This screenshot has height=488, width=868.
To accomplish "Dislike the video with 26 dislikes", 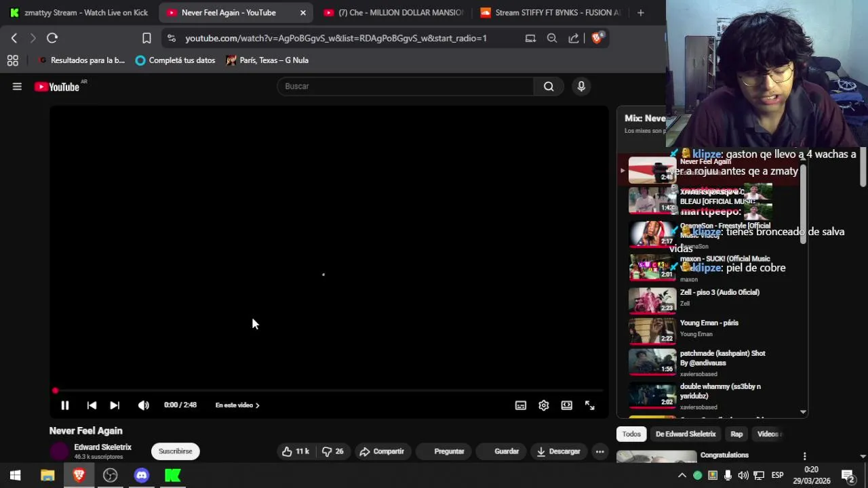I will pos(332,451).
